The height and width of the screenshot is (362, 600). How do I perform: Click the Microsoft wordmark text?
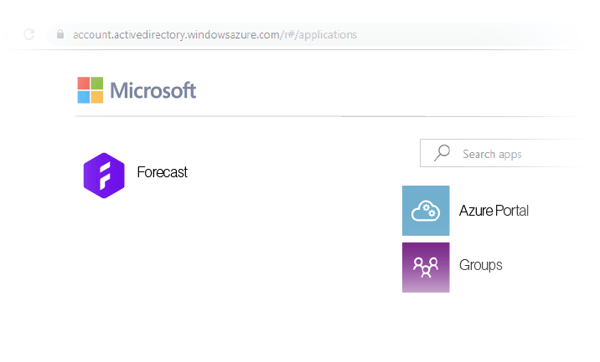click(153, 91)
